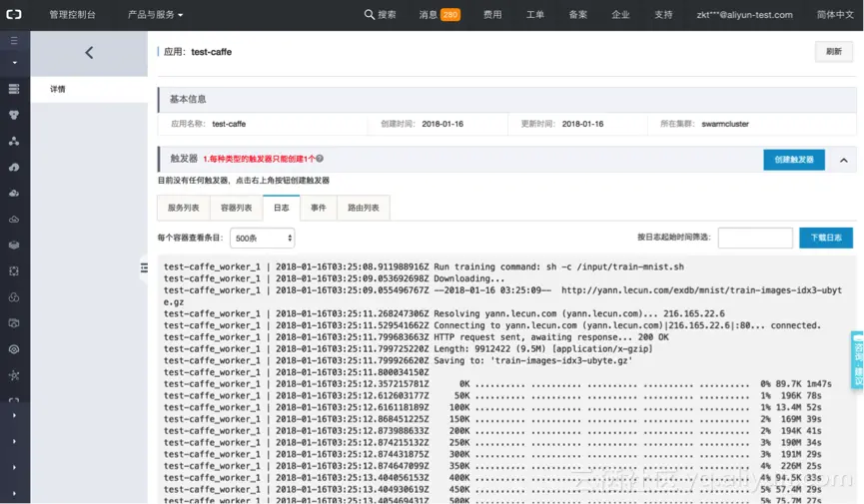Click the 更新时间 2018-01-16 value
Image resolution: width=864 pixels, height=504 pixels.
pos(582,124)
